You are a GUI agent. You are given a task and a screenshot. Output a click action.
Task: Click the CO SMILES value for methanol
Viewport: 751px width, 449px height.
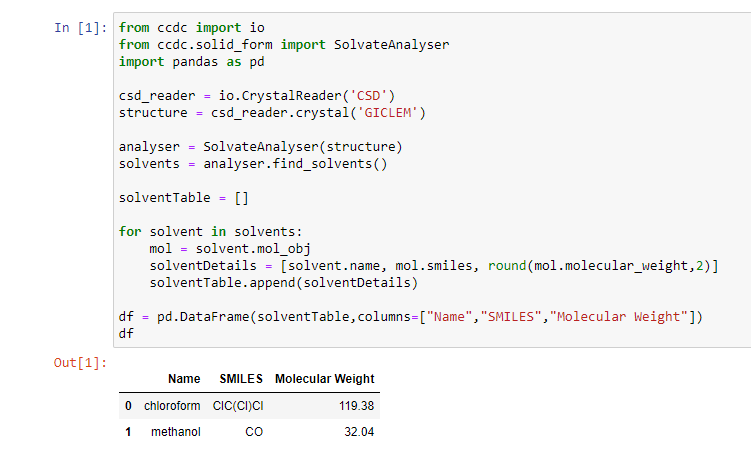tap(253, 432)
